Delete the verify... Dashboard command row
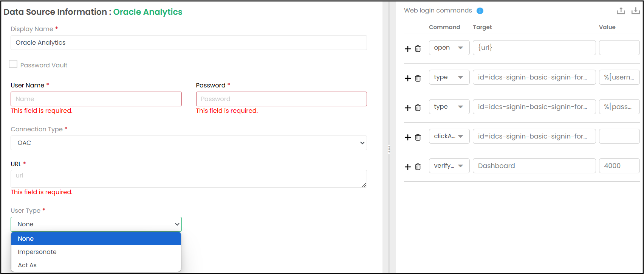The height and width of the screenshot is (274, 644). point(418,167)
